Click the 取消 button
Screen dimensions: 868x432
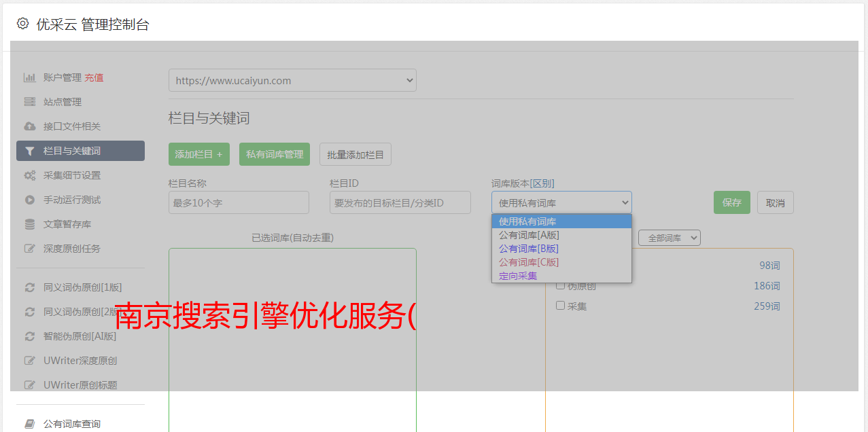click(x=776, y=202)
